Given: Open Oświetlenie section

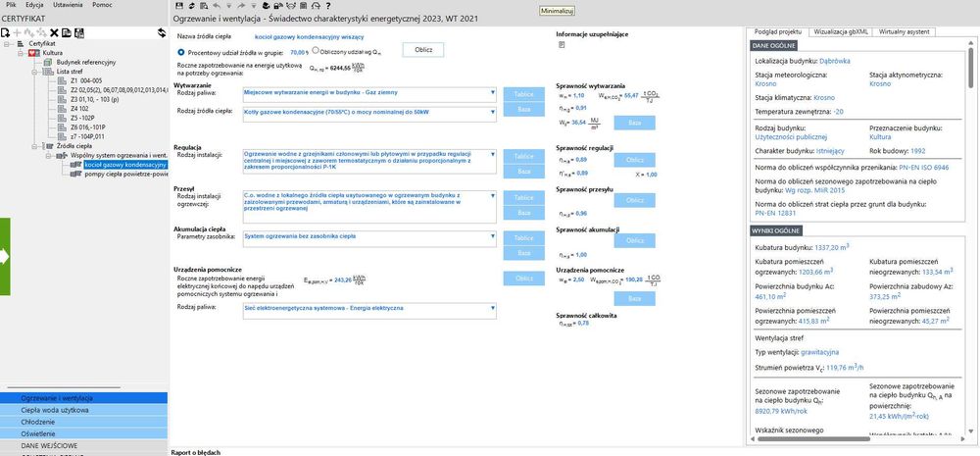Looking at the screenshot, I should (x=83, y=433).
